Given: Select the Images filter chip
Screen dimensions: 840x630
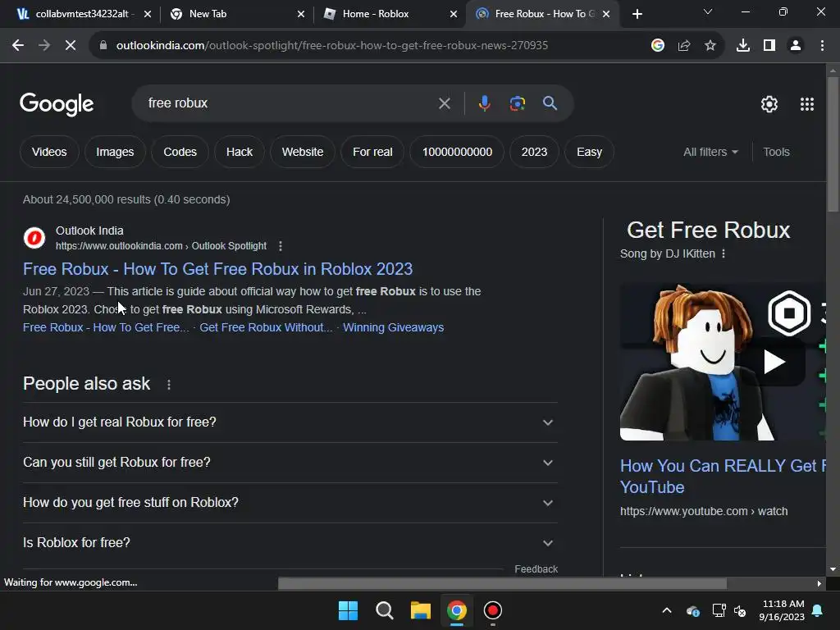Looking at the screenshot, I should (x=115, y=152).
